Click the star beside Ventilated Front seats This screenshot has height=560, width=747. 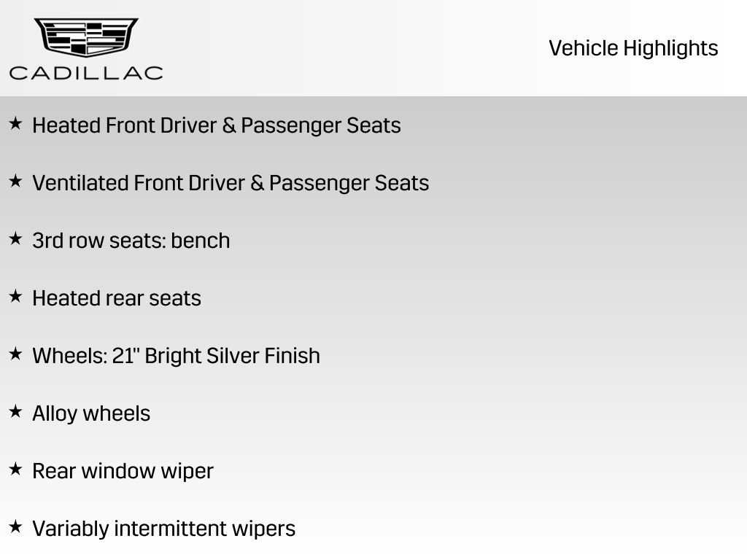tap(15, 182)
